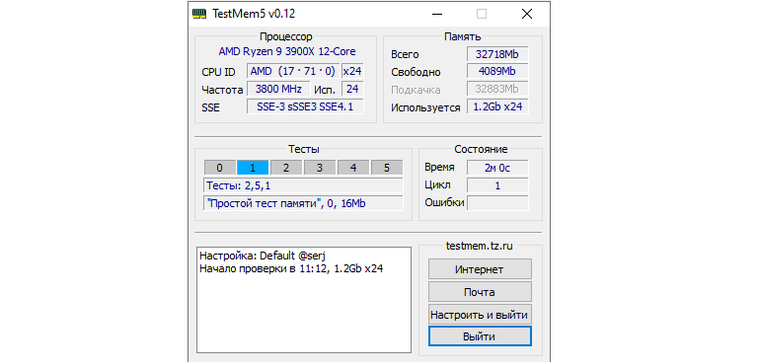The image size is (760, 362).
Task: Click the greyed swap value 32883Mb
Action: [497, 89]
